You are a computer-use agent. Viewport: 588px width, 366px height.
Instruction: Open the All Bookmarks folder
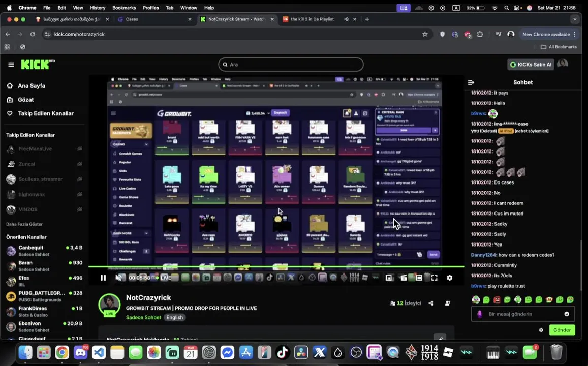(559, 47)
